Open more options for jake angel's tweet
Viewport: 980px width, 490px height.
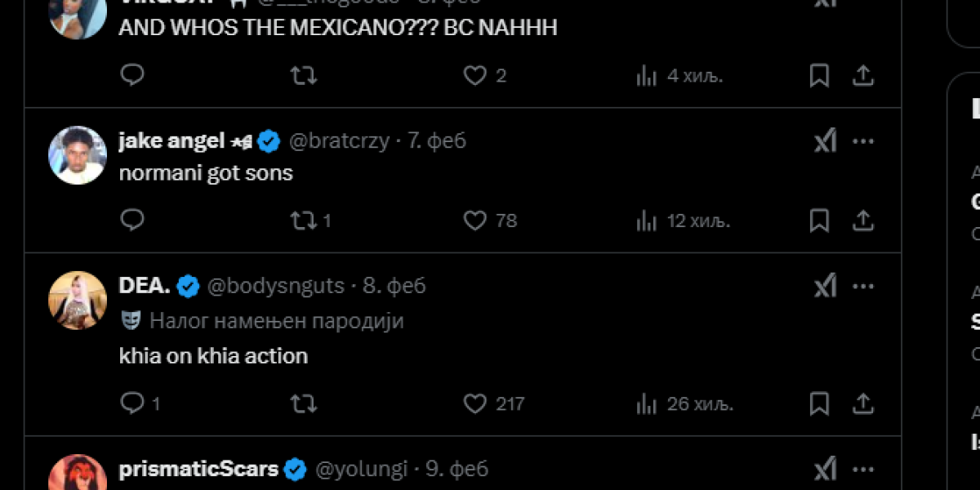coord(863,141)
